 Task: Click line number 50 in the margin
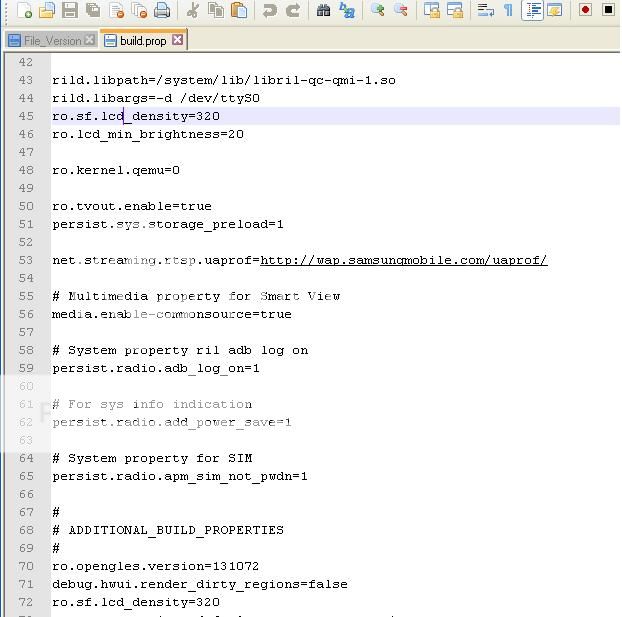(x=26, y=206)
